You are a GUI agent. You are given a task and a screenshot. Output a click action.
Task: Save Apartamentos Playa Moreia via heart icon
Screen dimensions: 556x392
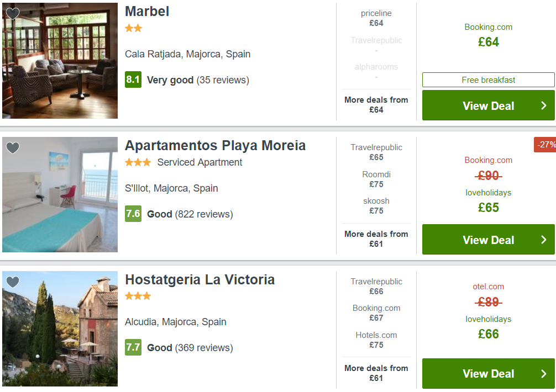[13, 147]
